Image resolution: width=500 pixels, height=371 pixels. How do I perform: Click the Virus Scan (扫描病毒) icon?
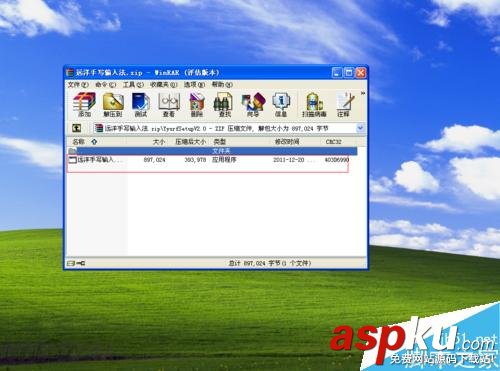[x=314, y=104]
